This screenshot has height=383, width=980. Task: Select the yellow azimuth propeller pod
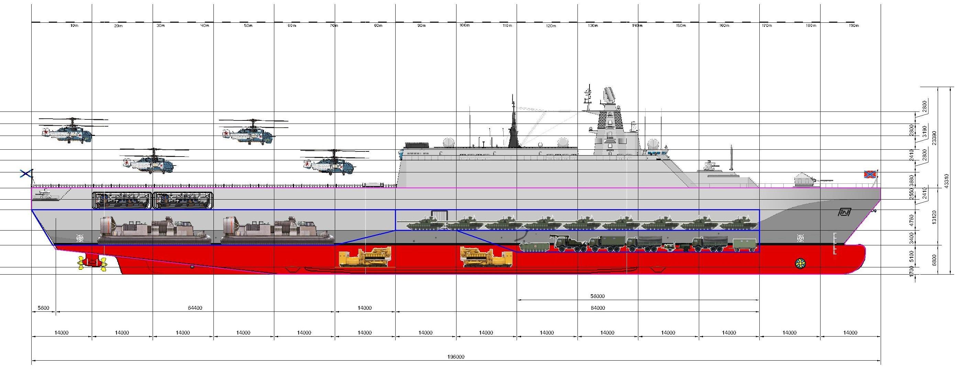tap(92, 263)
